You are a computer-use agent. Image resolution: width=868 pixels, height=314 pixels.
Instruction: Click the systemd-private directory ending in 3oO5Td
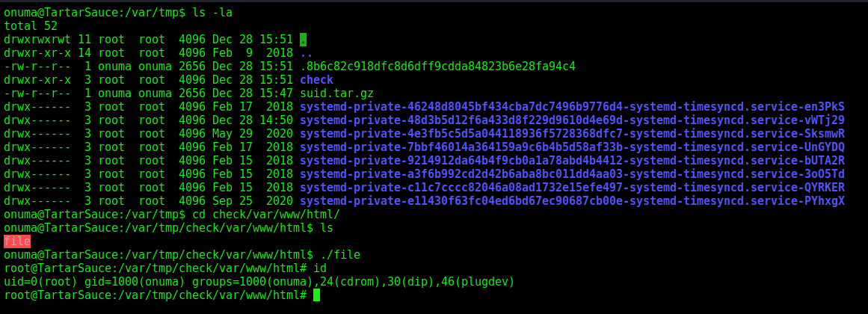(x=572, y=174)
